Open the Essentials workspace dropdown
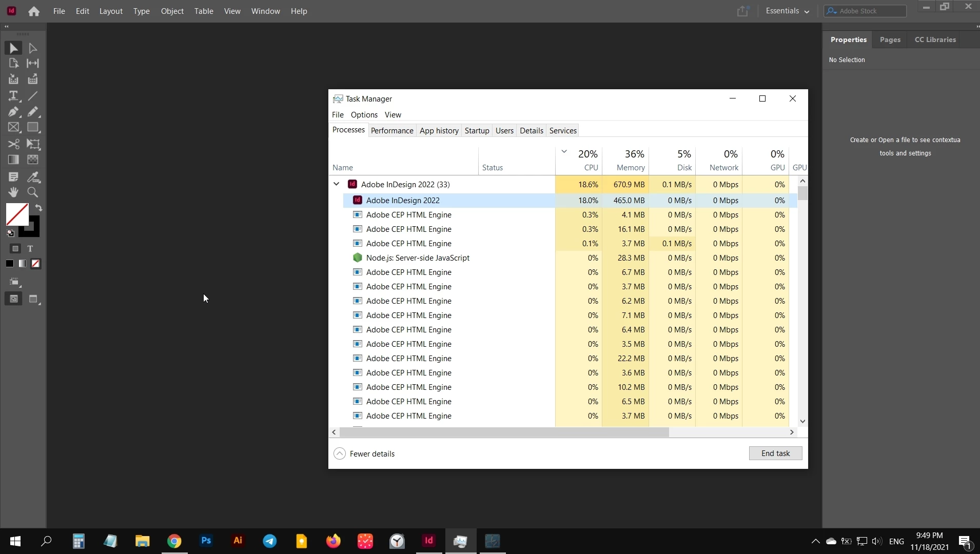The width and height of the screenshot is (980, 554). [x=787, y=11]
